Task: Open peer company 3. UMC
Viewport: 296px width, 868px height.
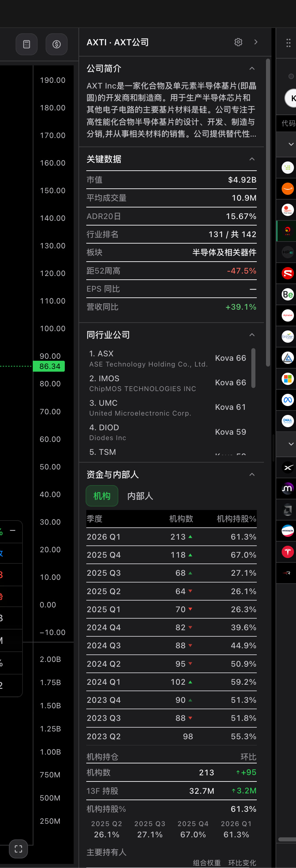Action: coord(167,407)
